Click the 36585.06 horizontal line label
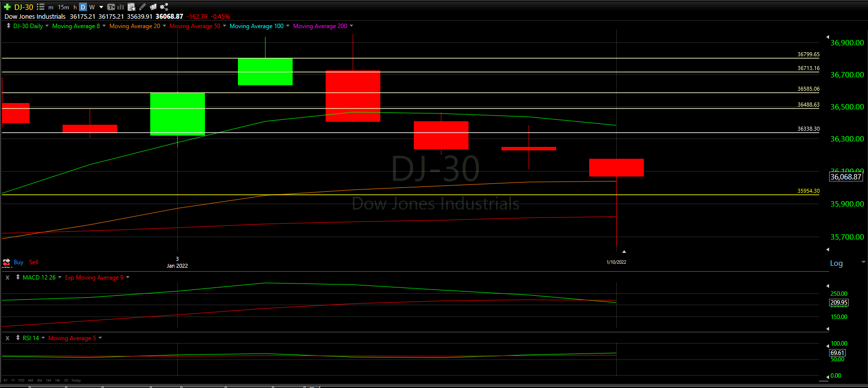Screen dimensions: 868x388 (808, 89)
